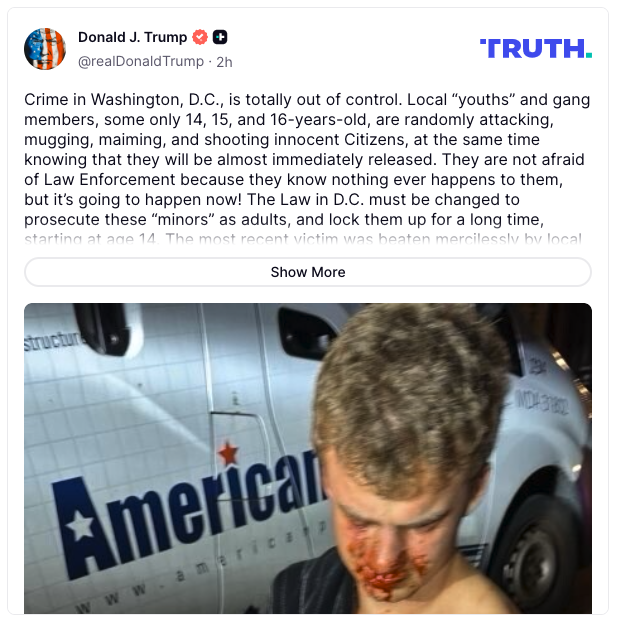Click the red star on the van
This screenshot has width=619, height=626.
pos(228,454)
